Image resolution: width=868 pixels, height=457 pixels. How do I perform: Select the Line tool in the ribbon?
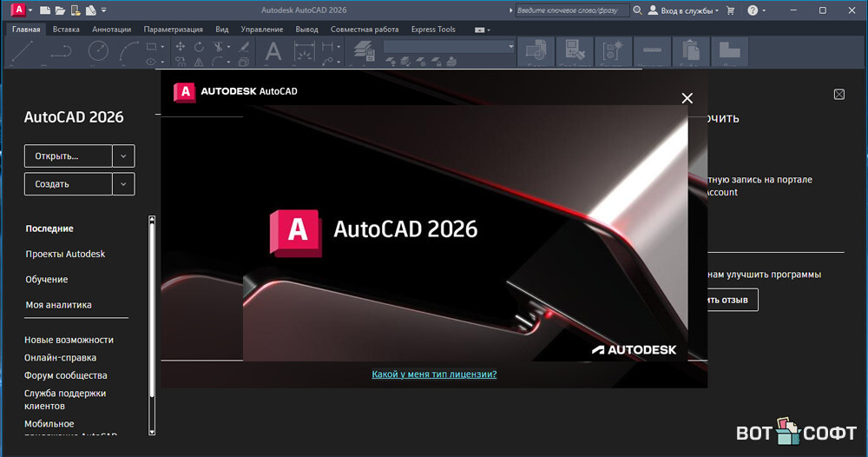(23, 53)
